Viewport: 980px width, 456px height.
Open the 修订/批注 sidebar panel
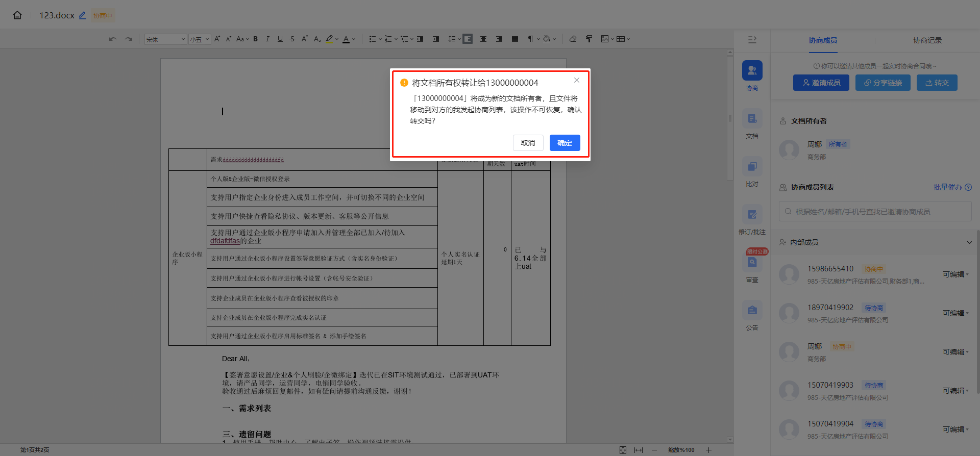tap(752, 220)
